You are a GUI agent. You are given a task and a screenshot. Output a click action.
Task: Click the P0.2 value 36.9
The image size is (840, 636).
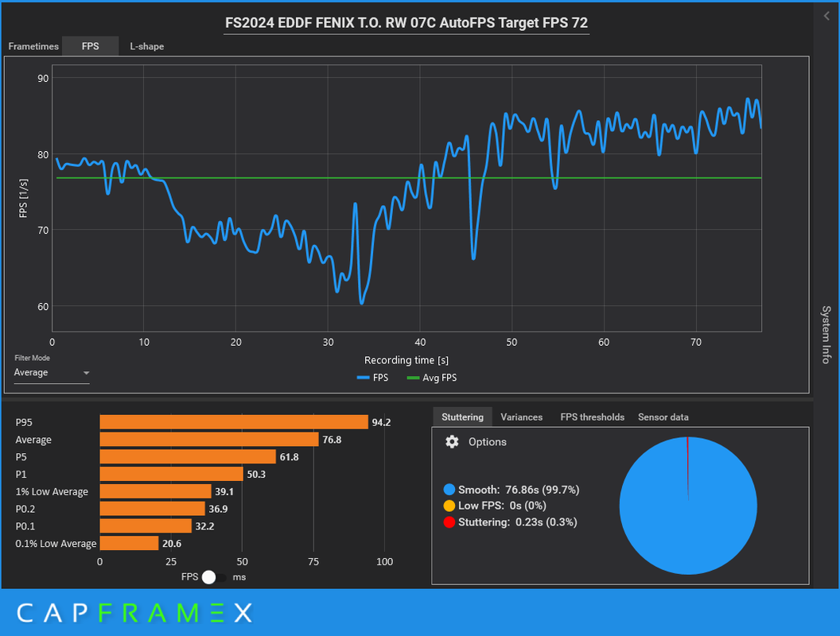pos(218,509)
